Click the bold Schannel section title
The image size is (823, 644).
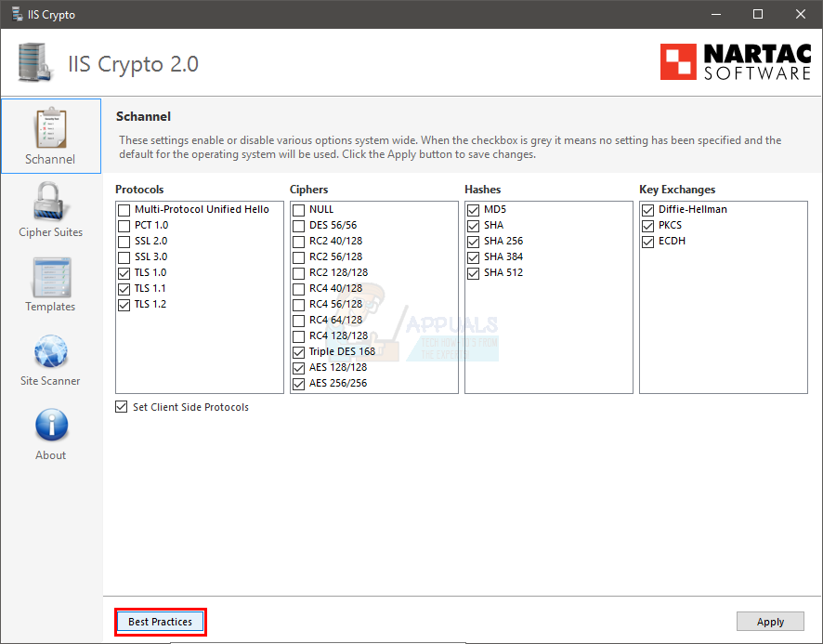tap(143, 116)
